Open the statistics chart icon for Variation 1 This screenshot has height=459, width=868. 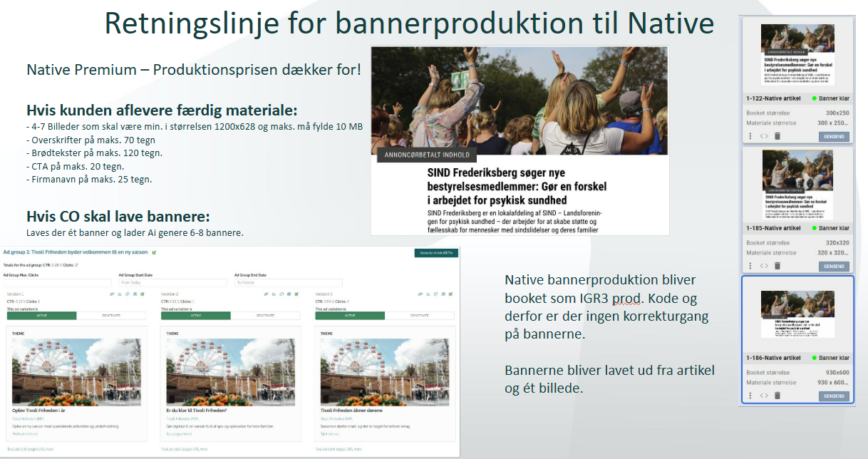pyautogui.click(x=120, y=294)
